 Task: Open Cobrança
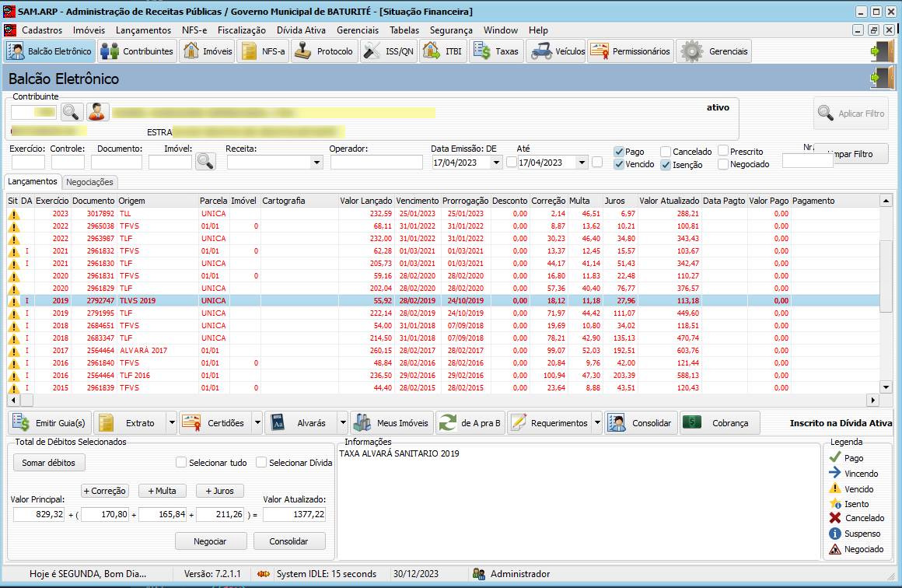(x=719, y=423)
